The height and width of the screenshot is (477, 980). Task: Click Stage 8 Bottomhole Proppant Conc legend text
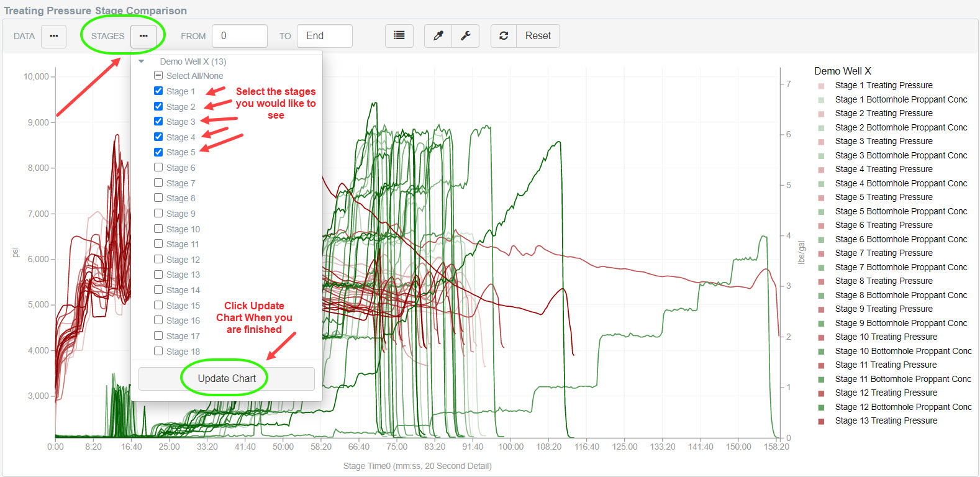click(x=901, y=295)
